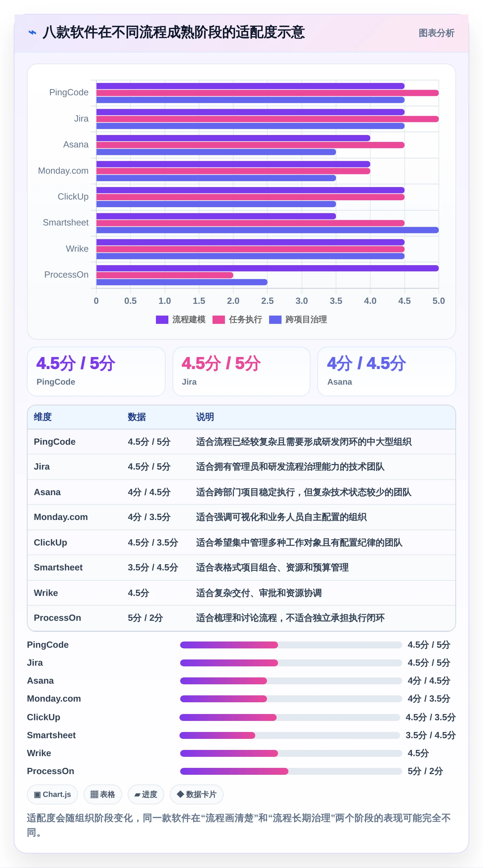Click the Smartsheet progress bar
Screen dimensions: 483x868
[x=290, y=735]
